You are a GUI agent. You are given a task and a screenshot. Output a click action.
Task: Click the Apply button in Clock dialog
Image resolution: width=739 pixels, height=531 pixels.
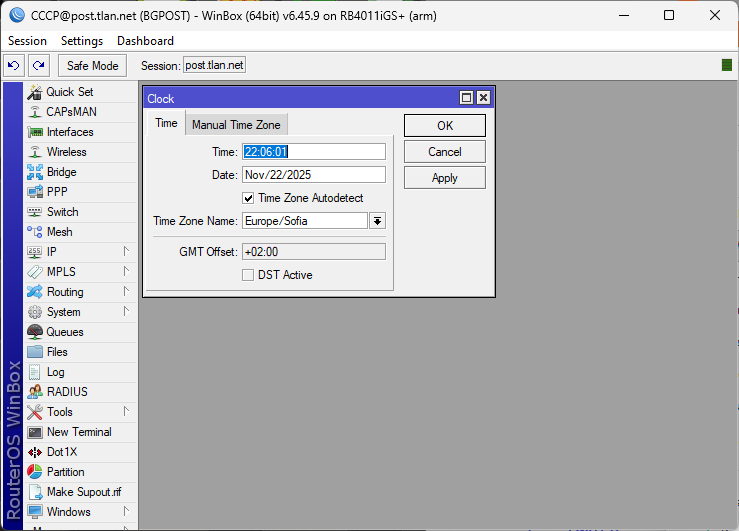444,177
